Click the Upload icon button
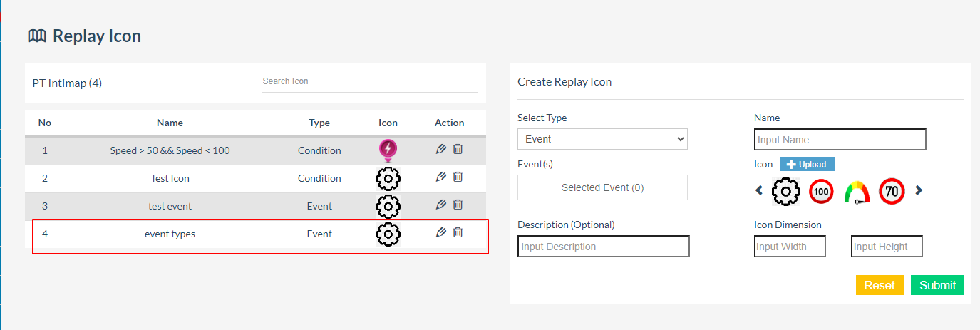Viewport: 980px width, 330px height. (x=807, y=164)
